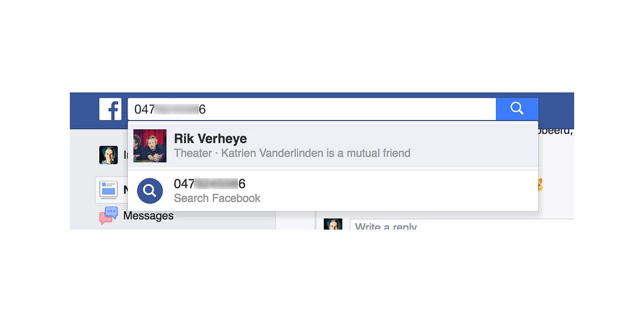This screenshot has height=322, width=644.
Task: Click the Facebook logo in the header
Action: 110,109
